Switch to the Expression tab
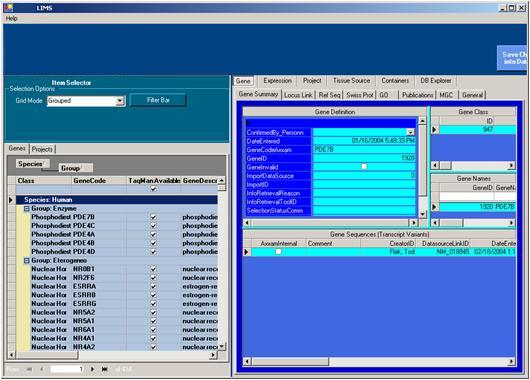The height and width of the screenshot is (380, 530). 278,80
